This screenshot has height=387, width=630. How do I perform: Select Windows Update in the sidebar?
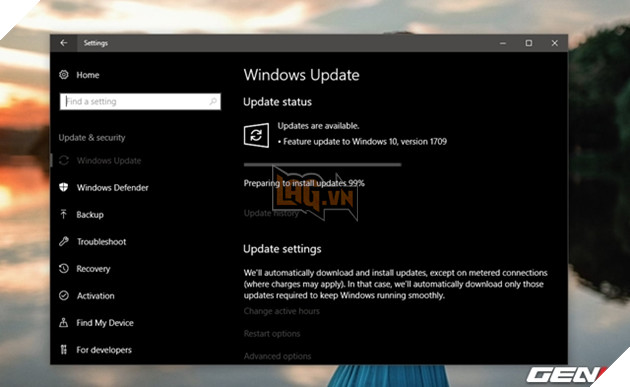109,161
